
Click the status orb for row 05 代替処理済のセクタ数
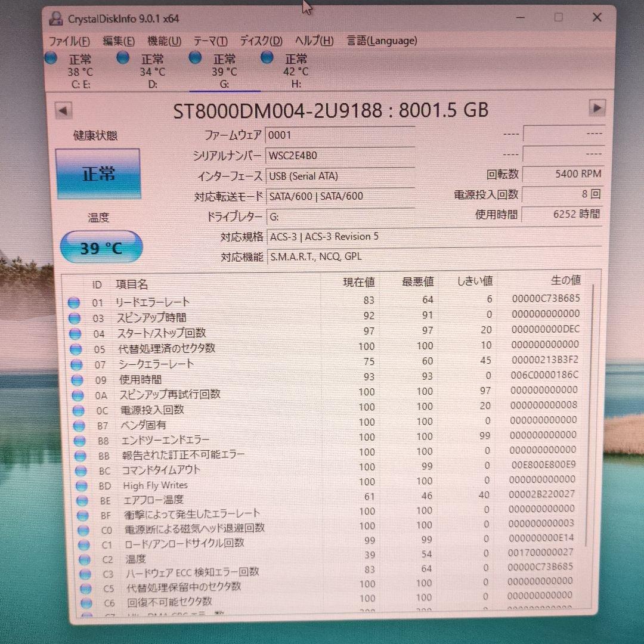[x=76, y=349]
